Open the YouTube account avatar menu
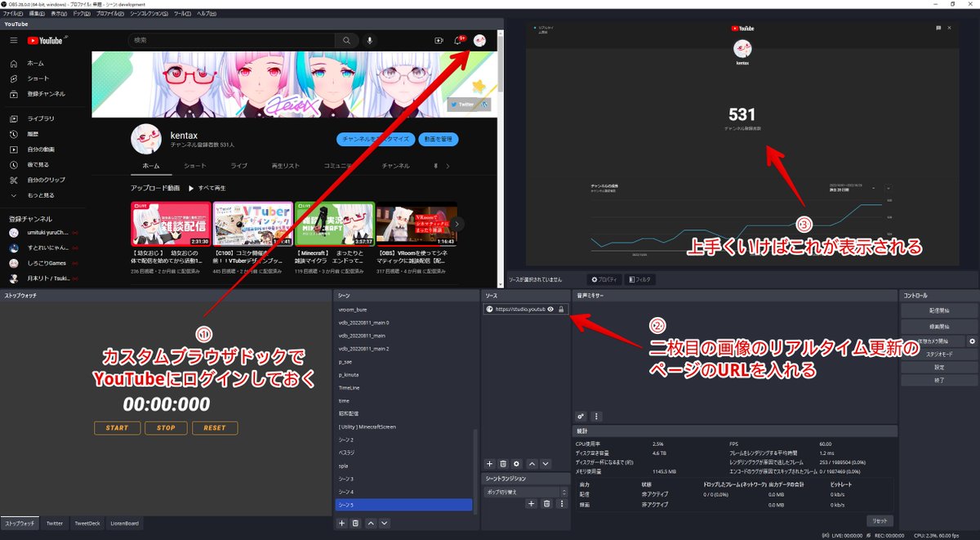 click(x=479, y=40)
